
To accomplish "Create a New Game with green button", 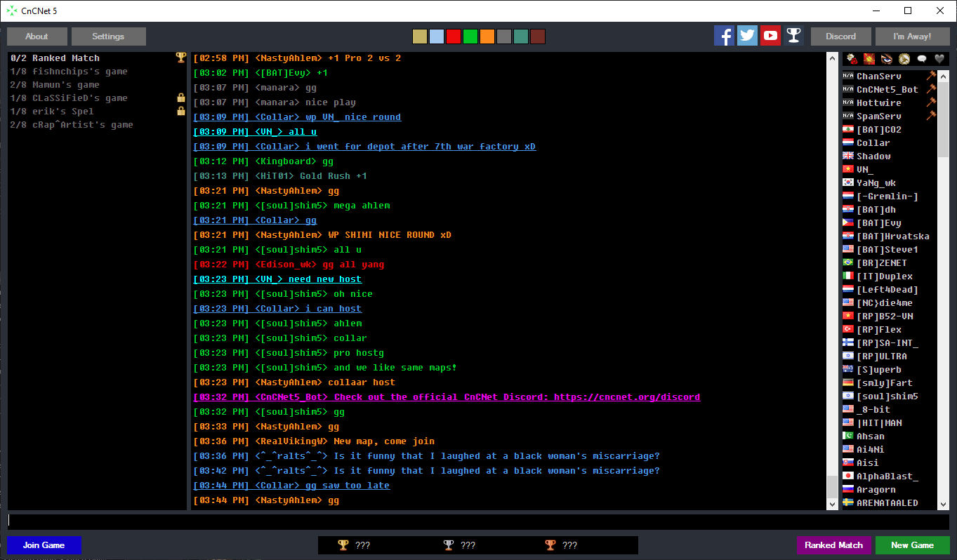I will pyautogui.click(x=913, y=545).
